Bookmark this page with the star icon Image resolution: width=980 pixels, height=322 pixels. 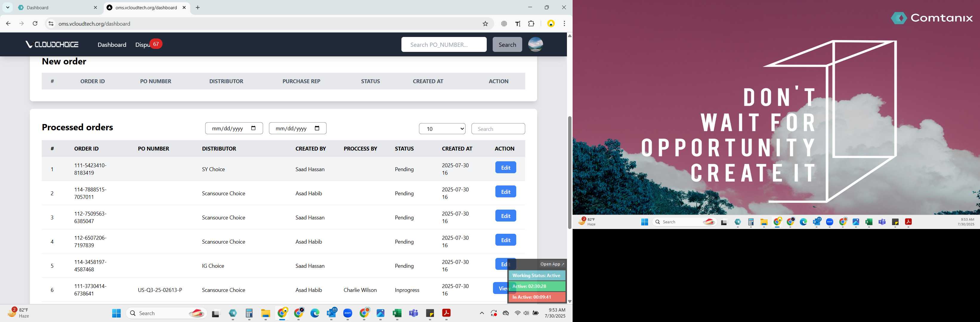coord(485,24)
